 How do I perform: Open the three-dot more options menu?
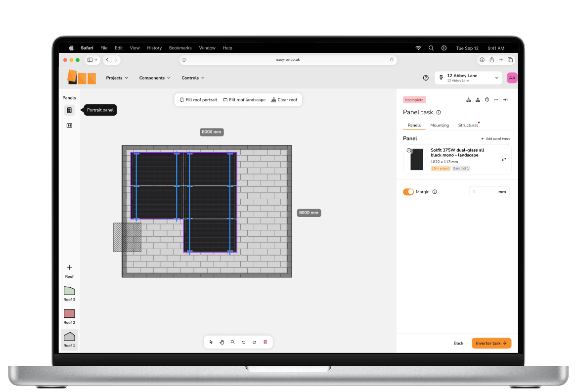496,100
